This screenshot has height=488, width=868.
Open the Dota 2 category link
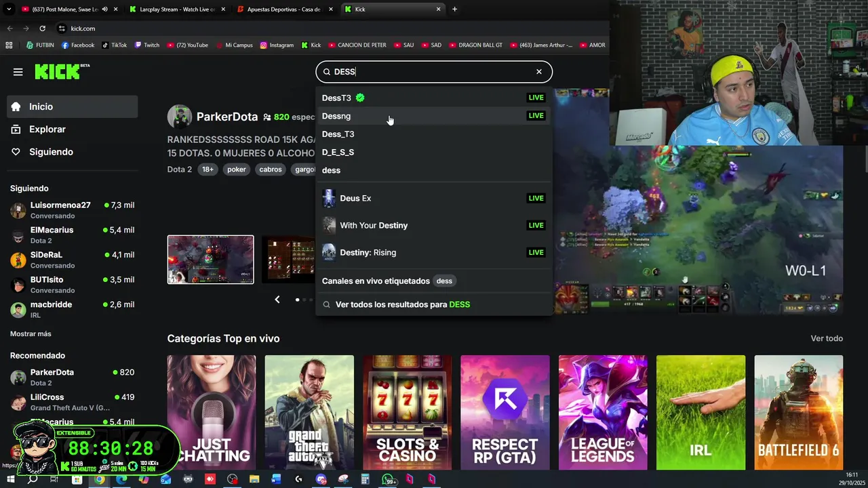pos(180,169)
